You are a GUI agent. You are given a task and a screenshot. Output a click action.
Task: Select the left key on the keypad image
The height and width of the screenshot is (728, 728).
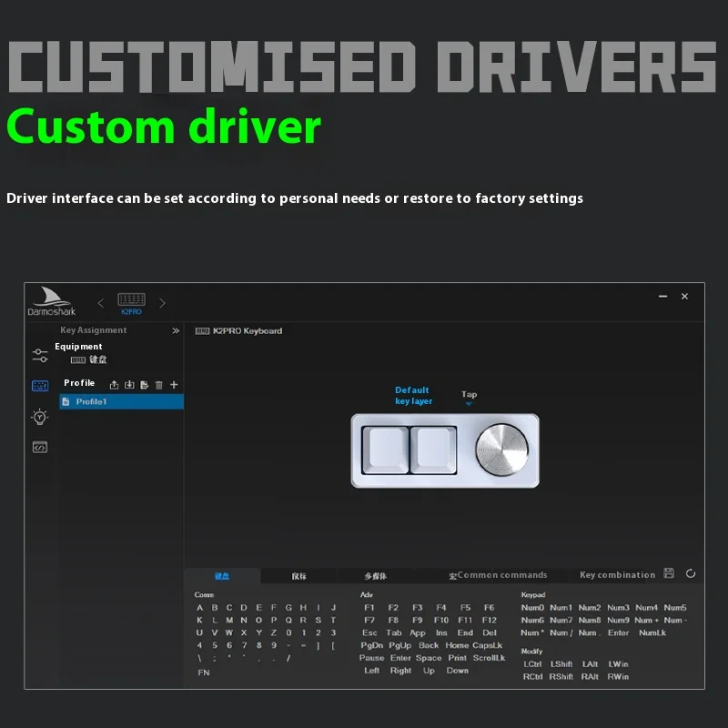point(385,450)
